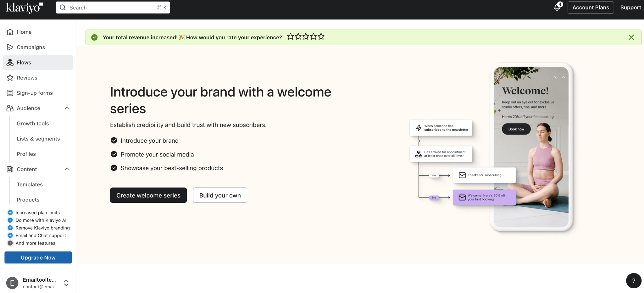The height and width of the screenshot is (293, 644).
Task: Collapse the Audience section chevron
Action: (x=67, y=108)
